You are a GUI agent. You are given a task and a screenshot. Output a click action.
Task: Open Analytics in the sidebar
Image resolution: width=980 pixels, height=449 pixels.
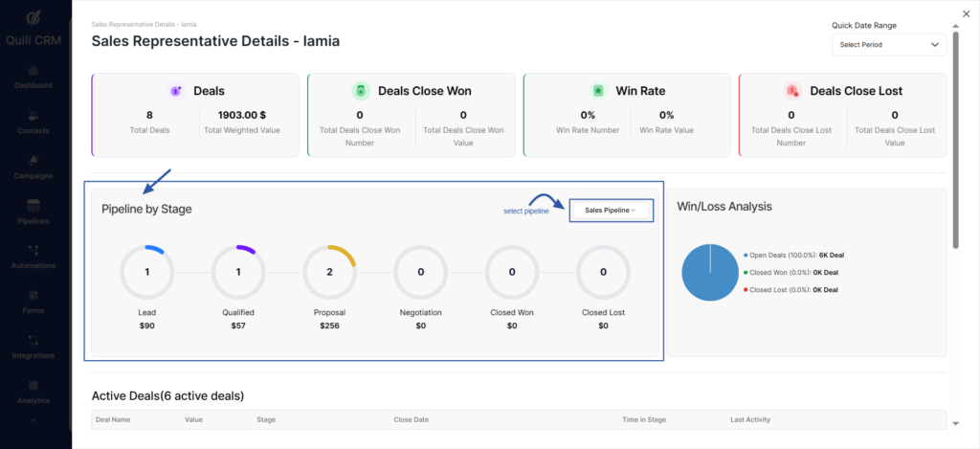tap(33, 385)
